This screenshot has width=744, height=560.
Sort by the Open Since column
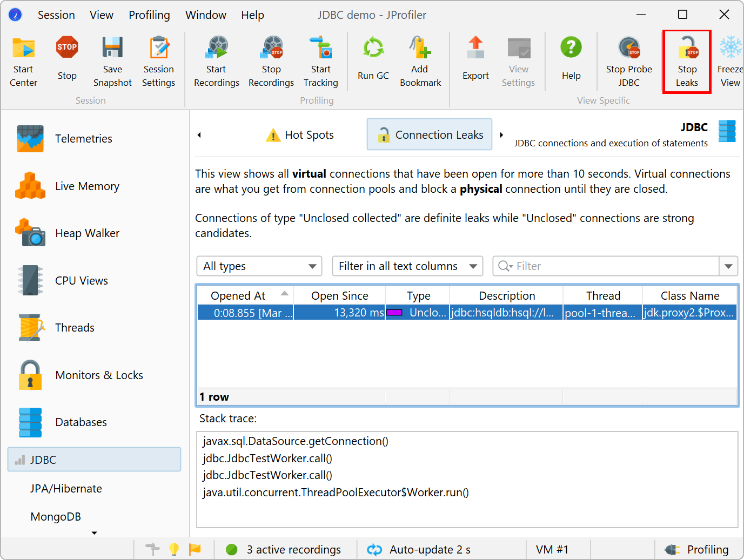coord(339,296)
